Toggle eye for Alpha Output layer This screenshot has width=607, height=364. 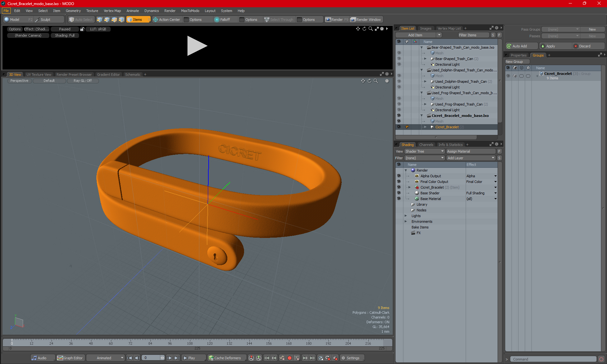point(399,176)
